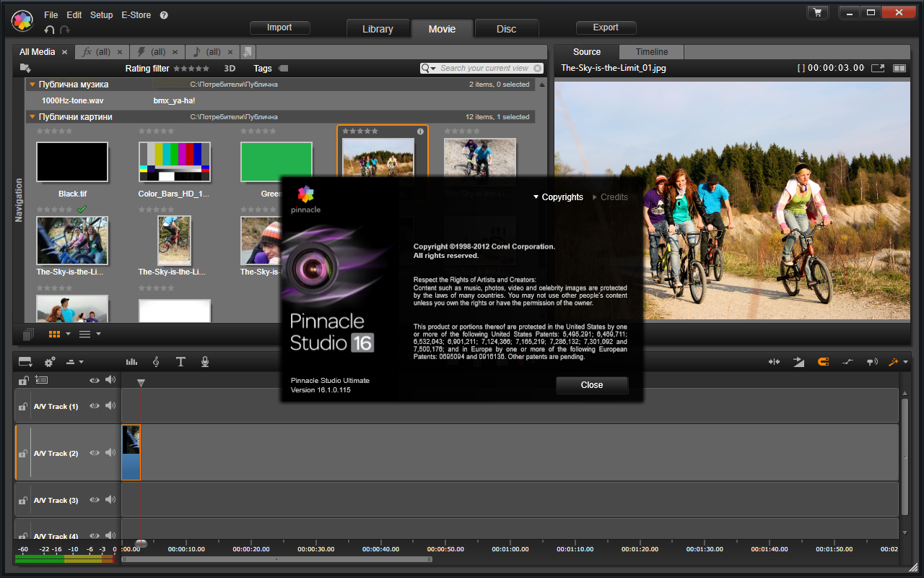The height and width of the screenshot is (578, 924).
Task: Click the Tags label icon
Action: coord(283,69)
